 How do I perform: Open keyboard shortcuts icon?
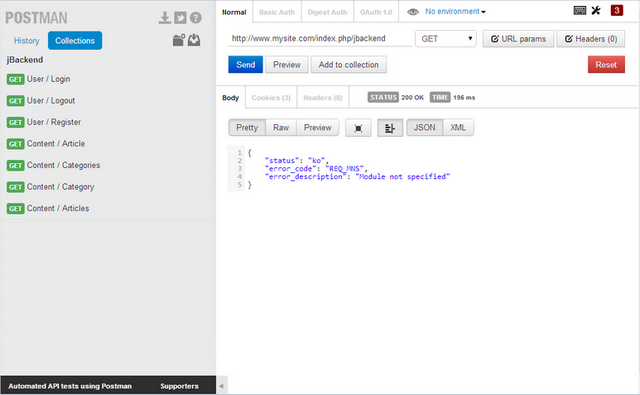point(580,11)
